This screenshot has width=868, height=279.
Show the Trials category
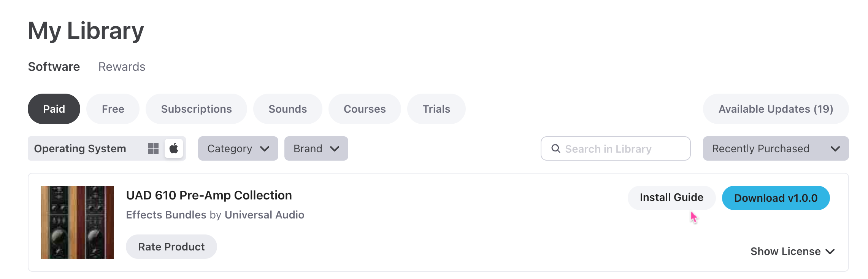[x=436, y=109]
